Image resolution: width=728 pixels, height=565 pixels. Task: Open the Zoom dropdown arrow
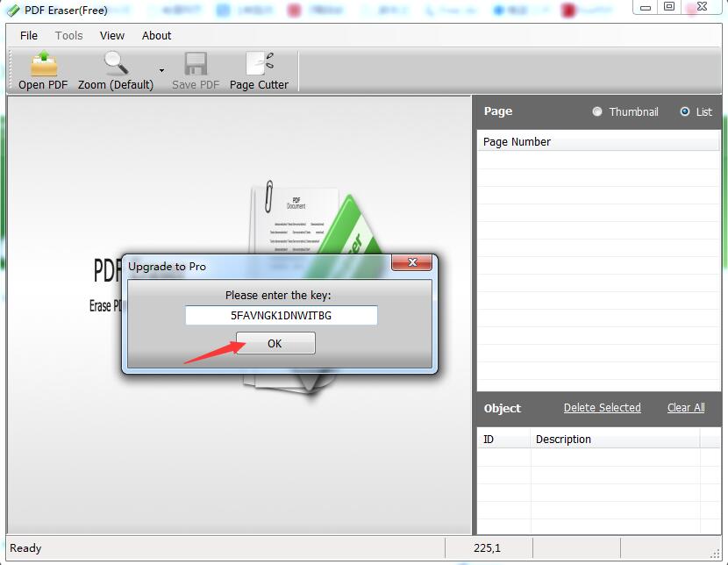click(x=161, y=70)
